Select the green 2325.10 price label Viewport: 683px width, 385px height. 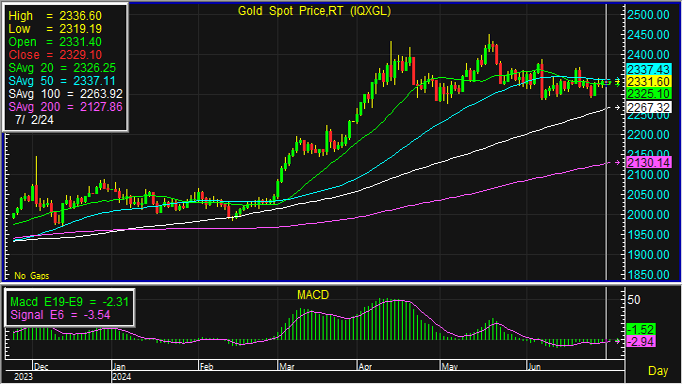649,94
